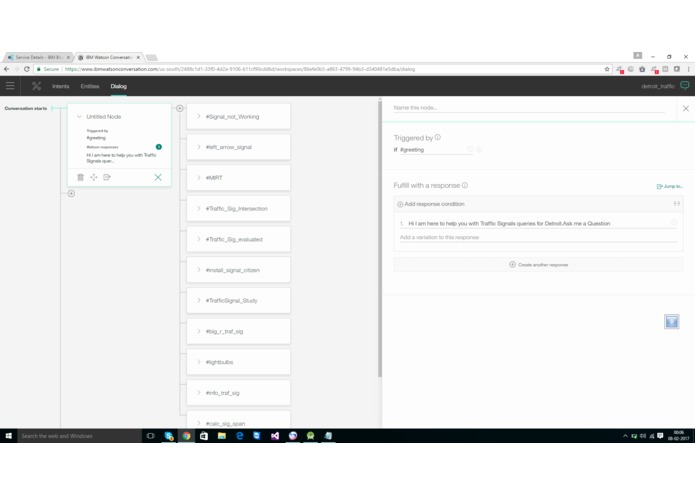Select IBM Watson Conversation browser tab
Image resolution: width=695 pixels, height=494 pixels.
click(x=109, y=57)
